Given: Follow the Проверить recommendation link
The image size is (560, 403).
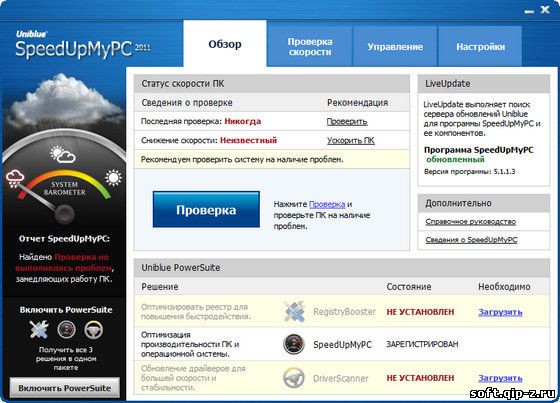Looking at the screenshot, I should (x=347, y=121).
